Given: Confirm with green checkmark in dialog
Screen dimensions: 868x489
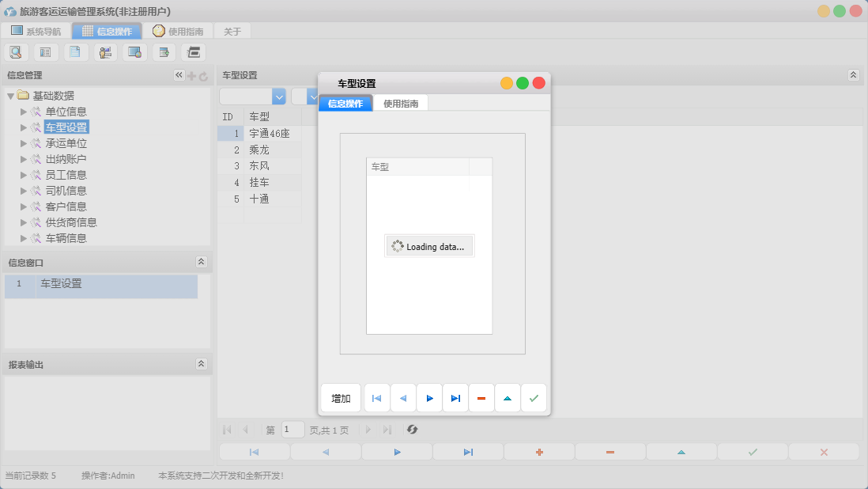Looking at the screenshot, I should tap(534, 398).
